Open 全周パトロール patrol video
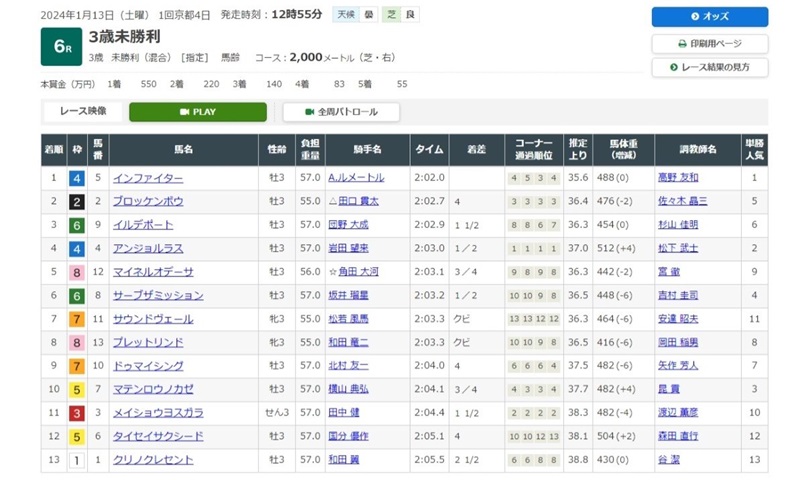Viewport: 790px width, 480px height. 341,112
